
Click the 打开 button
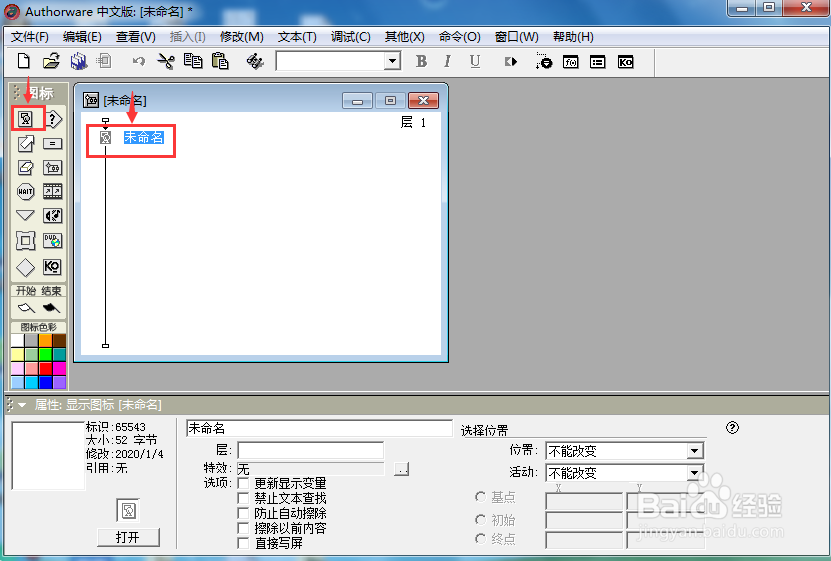coord(128,537)
